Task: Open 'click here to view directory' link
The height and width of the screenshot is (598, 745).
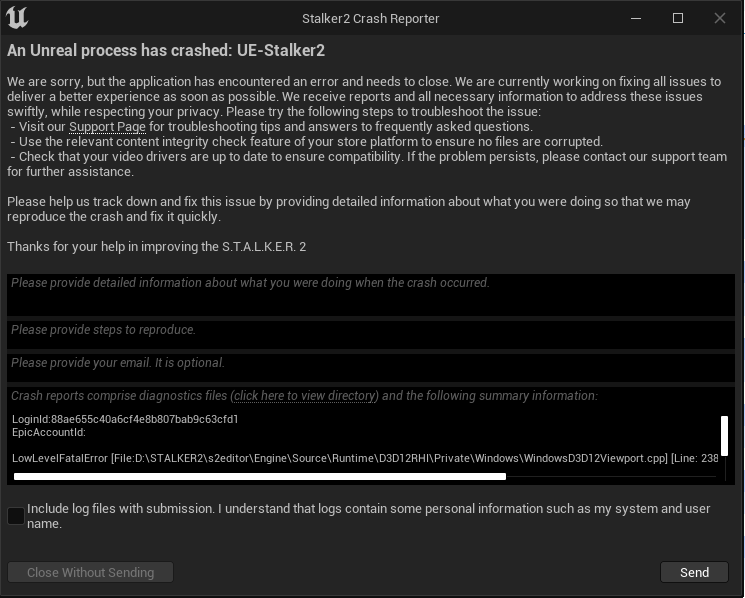Action: 305,396
